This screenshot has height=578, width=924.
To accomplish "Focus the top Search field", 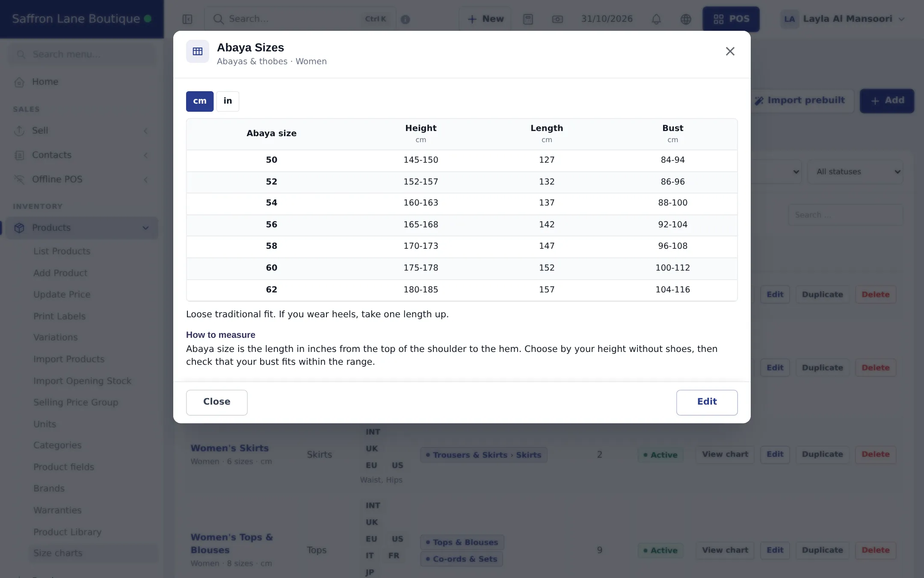I will click(x=300, y=19).
